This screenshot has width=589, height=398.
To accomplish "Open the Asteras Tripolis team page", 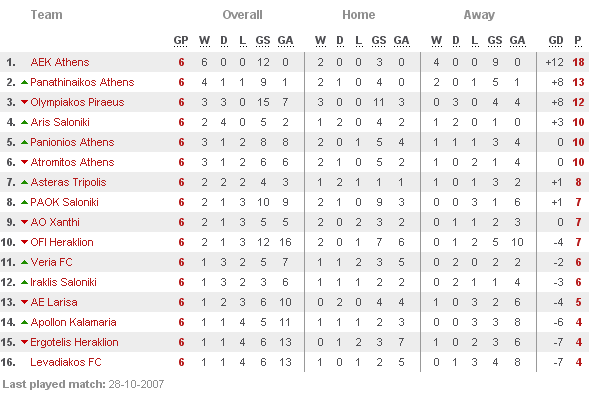I will point(68,182).
